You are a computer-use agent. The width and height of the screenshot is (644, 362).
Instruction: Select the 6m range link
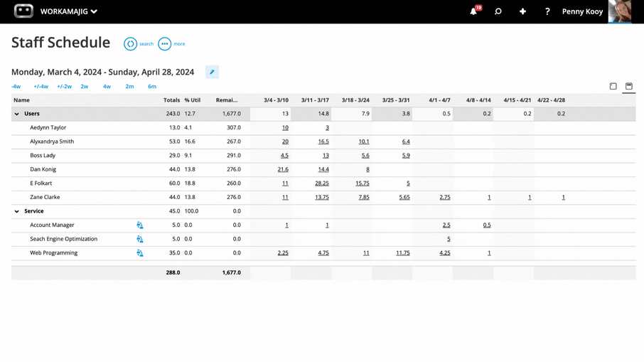point(152,86)
